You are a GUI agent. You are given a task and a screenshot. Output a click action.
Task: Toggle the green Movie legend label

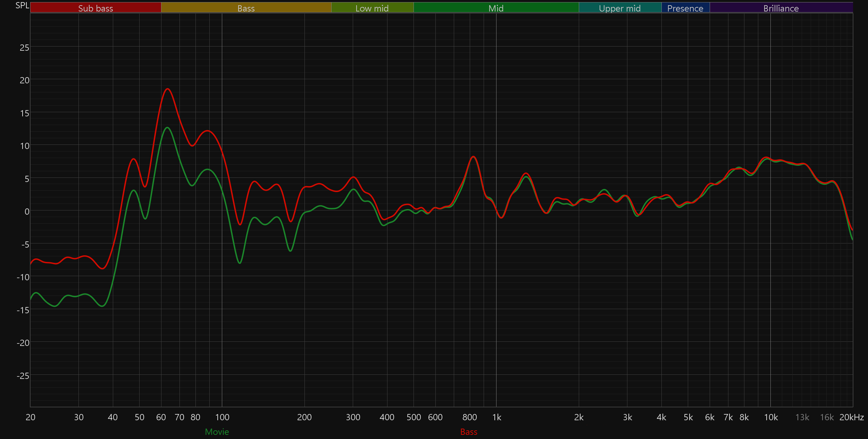[x=217, y=432]
